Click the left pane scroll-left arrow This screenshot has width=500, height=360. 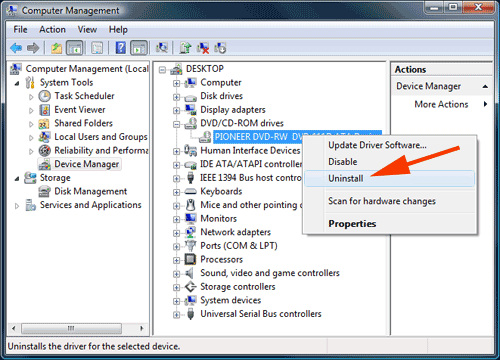click(14, 328)
